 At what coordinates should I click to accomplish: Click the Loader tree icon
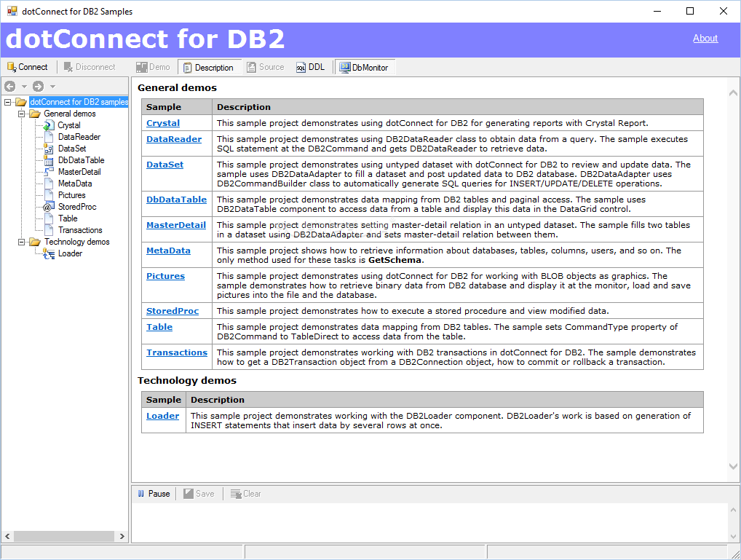click(x=49, y=253)
